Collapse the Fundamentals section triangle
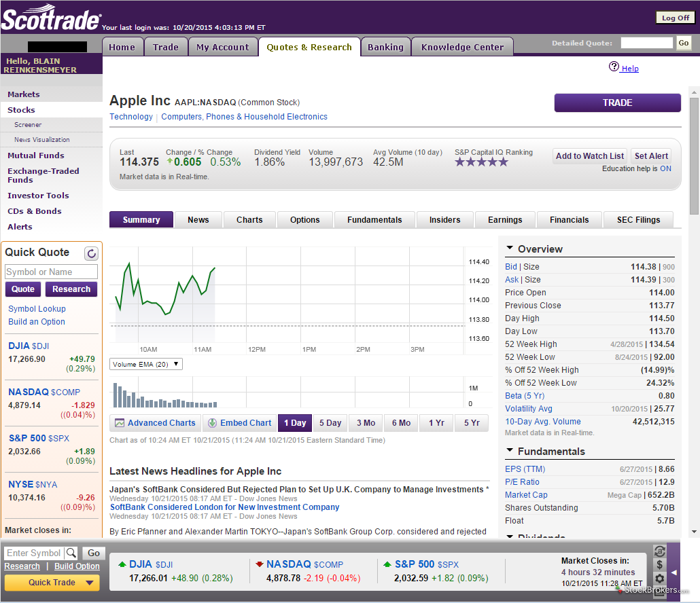Screen dimensions: 700x603 coord(510,450)
